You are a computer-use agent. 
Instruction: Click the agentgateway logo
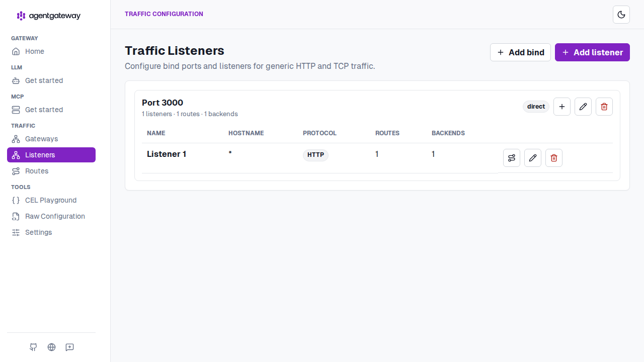[49, 16]
